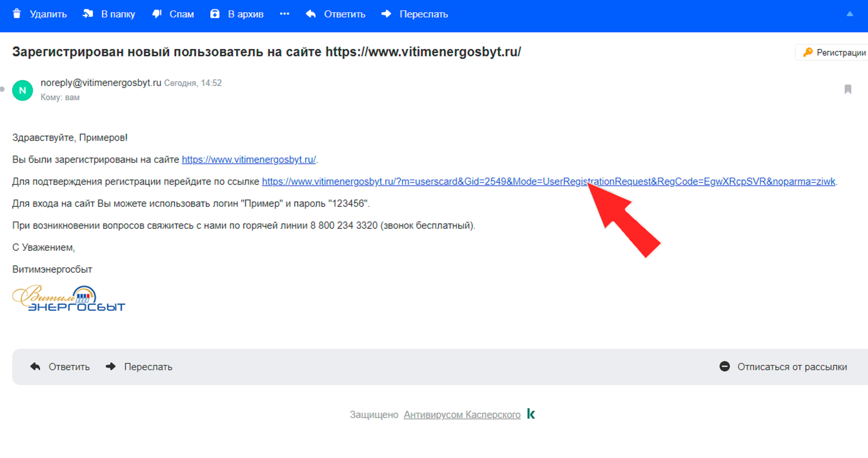Viewport: 868px width, 458px height.
Task: Click the Удалить label in toolbar
Action: coord(48,14)
